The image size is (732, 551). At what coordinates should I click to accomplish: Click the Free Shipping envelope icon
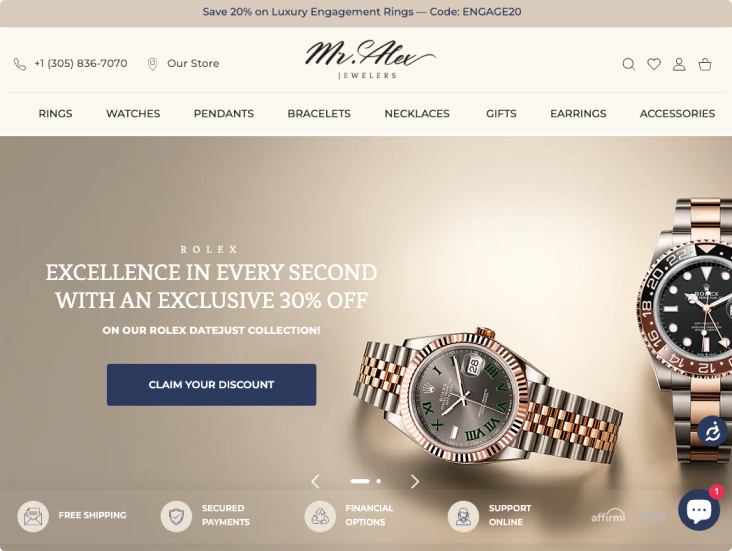click(x=33, y=516)
